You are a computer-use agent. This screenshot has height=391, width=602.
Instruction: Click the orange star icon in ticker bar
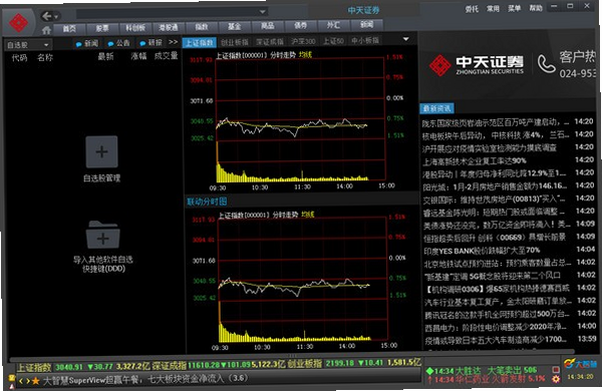(x=36, y=381)
